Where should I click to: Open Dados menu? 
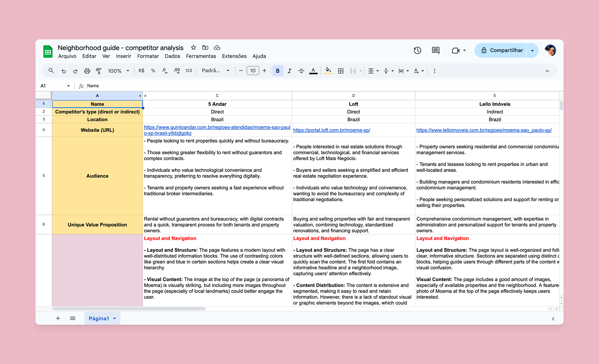173,56
